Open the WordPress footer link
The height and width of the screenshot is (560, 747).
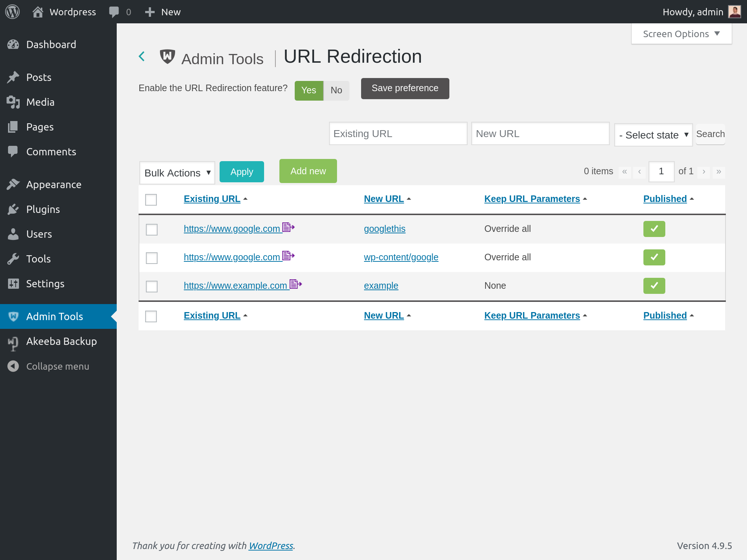tap(271, 546)
